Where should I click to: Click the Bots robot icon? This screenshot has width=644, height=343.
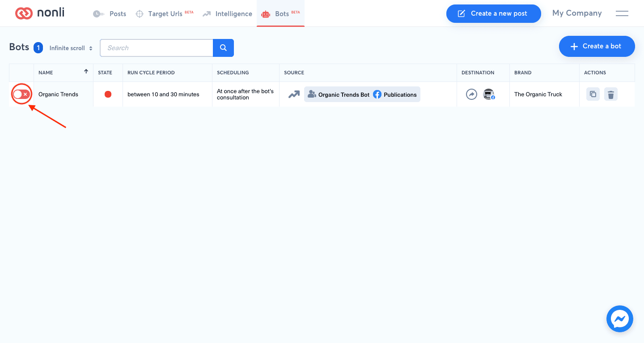pyautogui.click(x=266, y=14)
